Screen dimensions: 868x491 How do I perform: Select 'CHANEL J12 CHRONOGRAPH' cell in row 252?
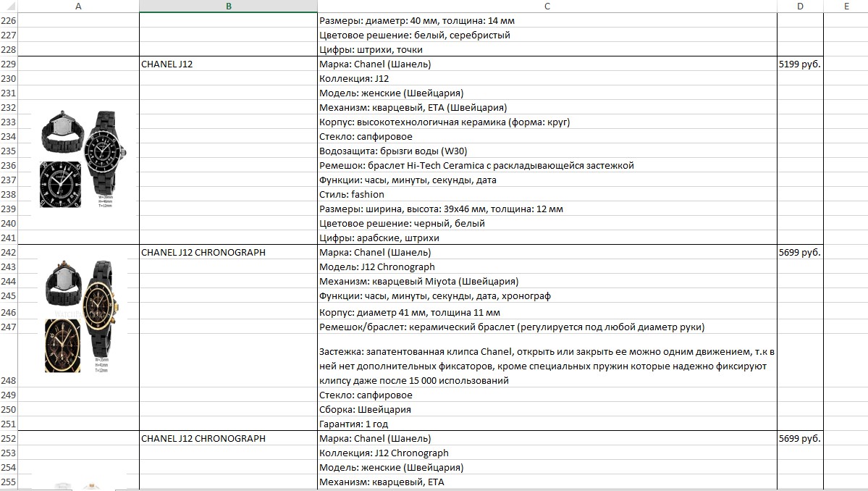coord(228,438)
